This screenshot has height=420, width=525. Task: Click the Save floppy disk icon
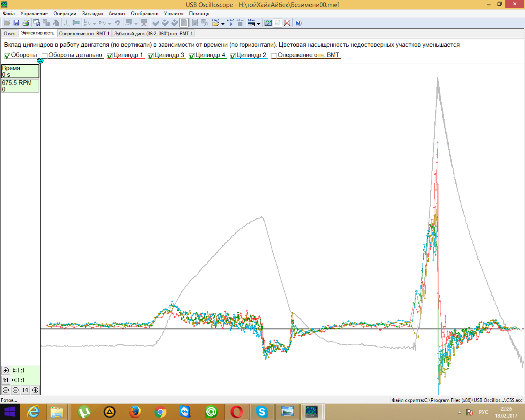16,23
